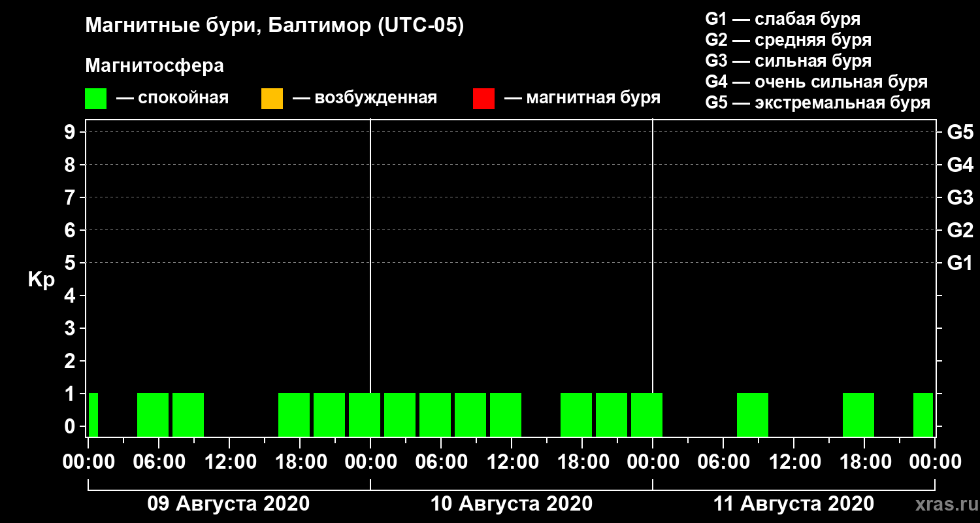980x523 pixels.
Task: Click the G1 storm level label on right axis
Action: coord(960,263)
